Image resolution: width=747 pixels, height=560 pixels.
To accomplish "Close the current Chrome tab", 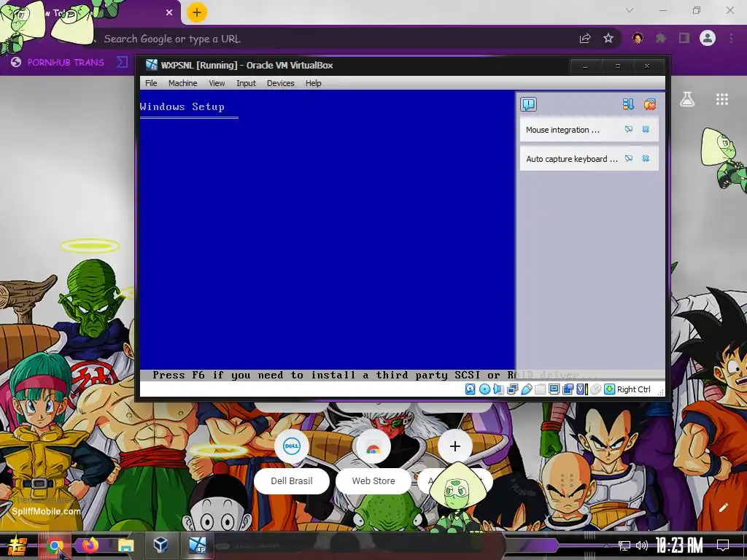I will (x=169, y=12).
